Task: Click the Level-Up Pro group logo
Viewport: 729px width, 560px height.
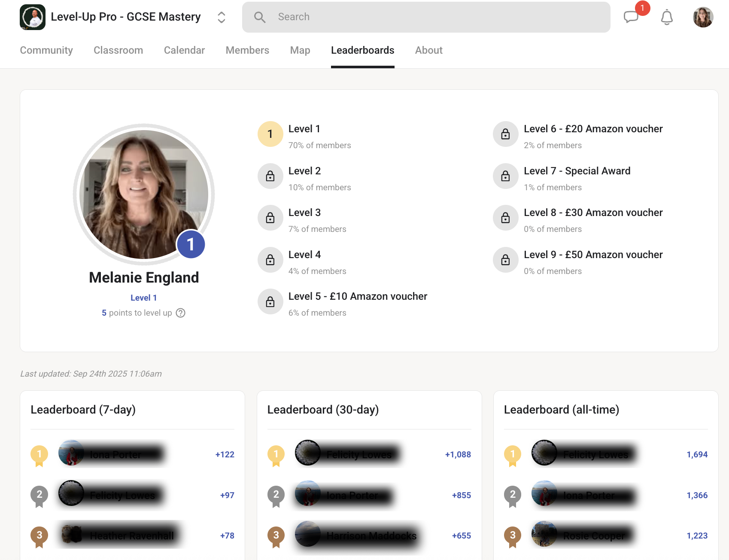Action: point(33,17)
